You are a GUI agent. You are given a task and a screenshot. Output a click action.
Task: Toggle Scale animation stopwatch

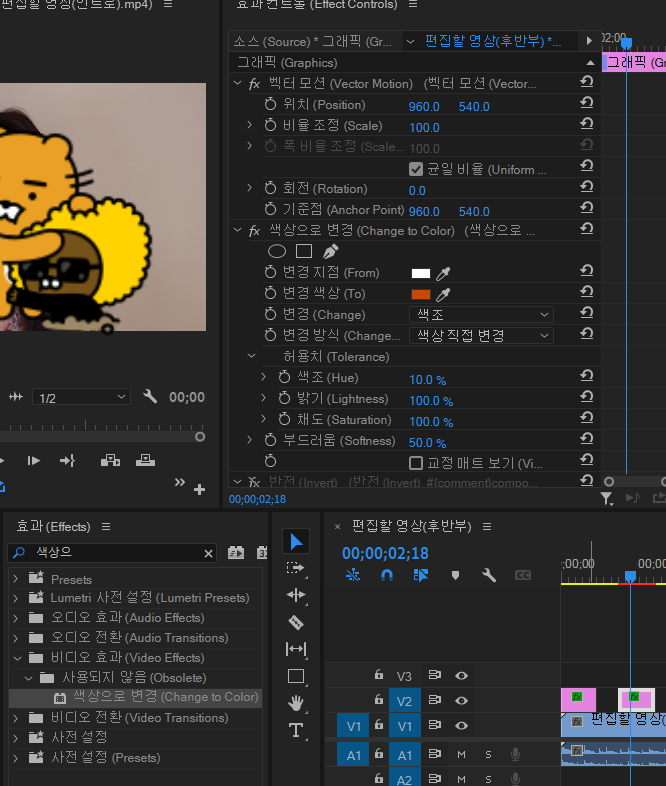(x=271, y=125)
